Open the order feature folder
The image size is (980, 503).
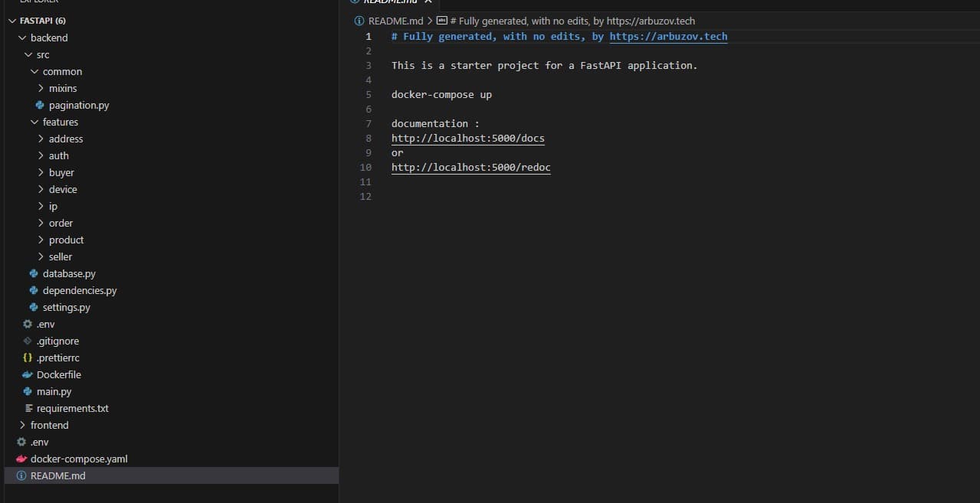(x=61, y=223)
